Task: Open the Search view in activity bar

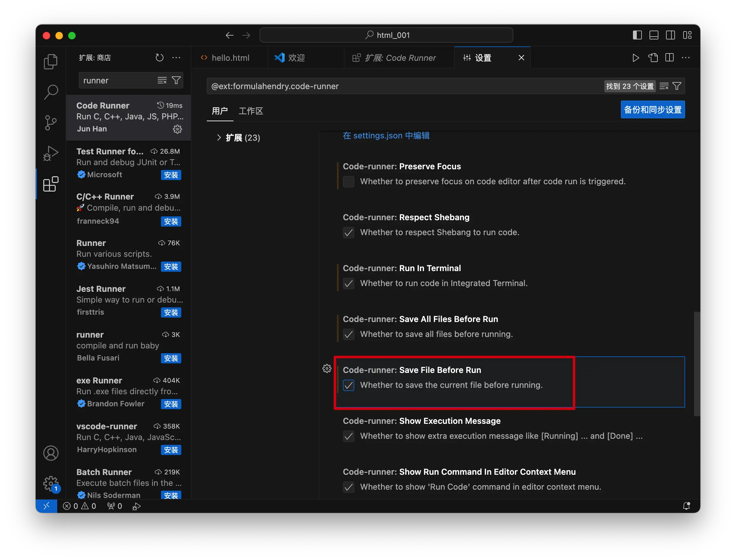Action: point(51,92)
